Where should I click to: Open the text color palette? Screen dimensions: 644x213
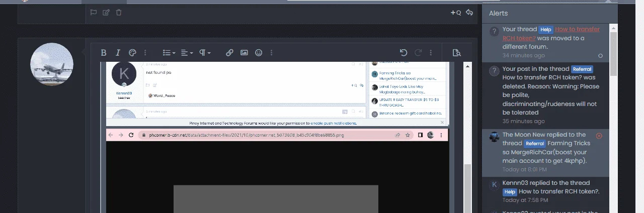132,52
